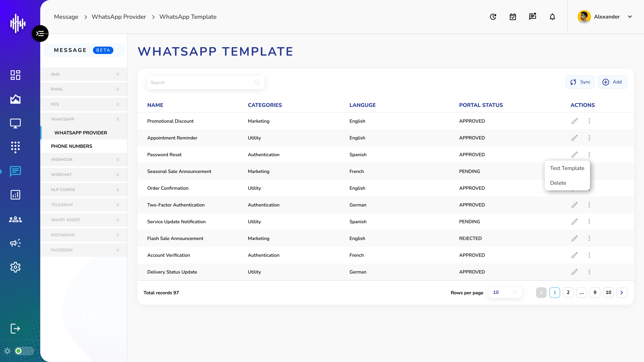Go to WhatsApp Provider breadcrumb
The height and width of the screenshot is (362, 644).
click(119, 17)
